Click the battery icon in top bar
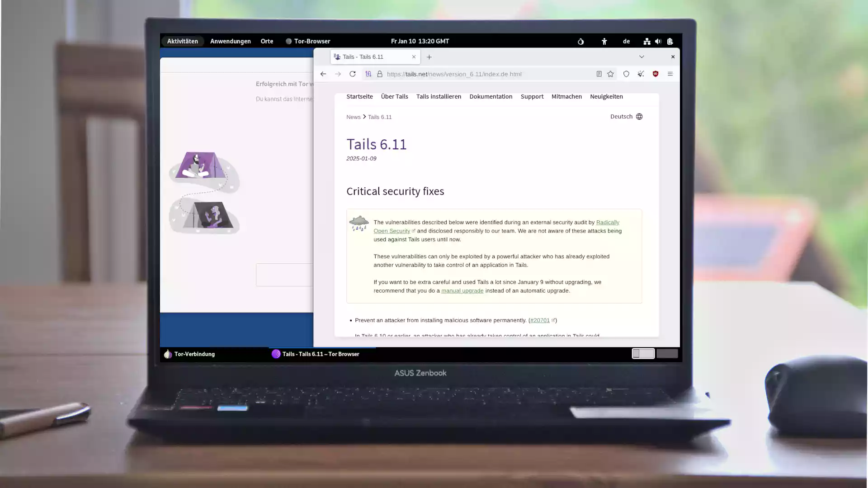This screenshot has width=868, height=488. pos(670,41)
